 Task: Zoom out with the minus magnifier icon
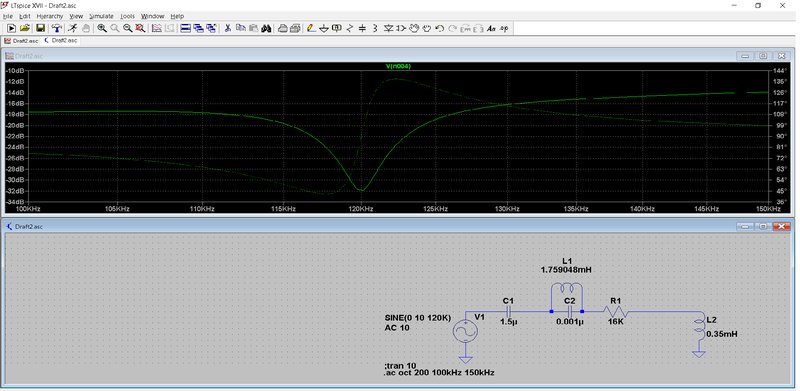[128, 28]
